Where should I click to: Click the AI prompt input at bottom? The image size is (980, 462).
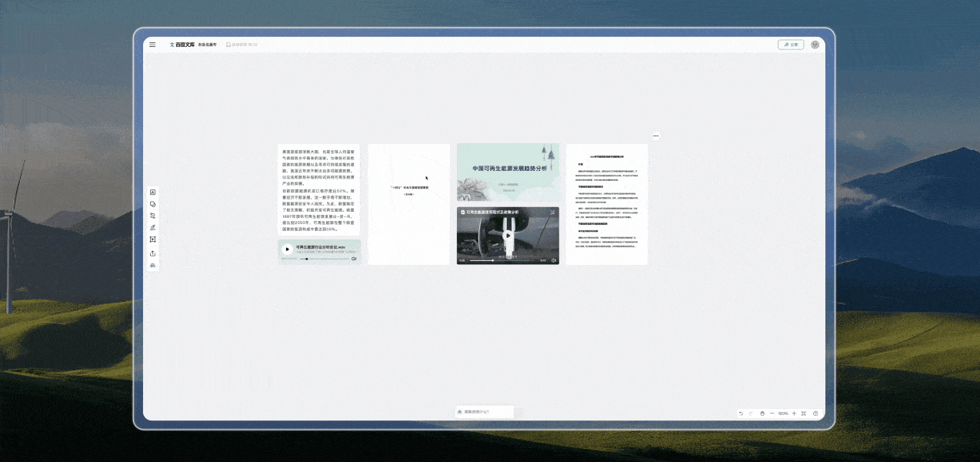(x=484, y=412)
